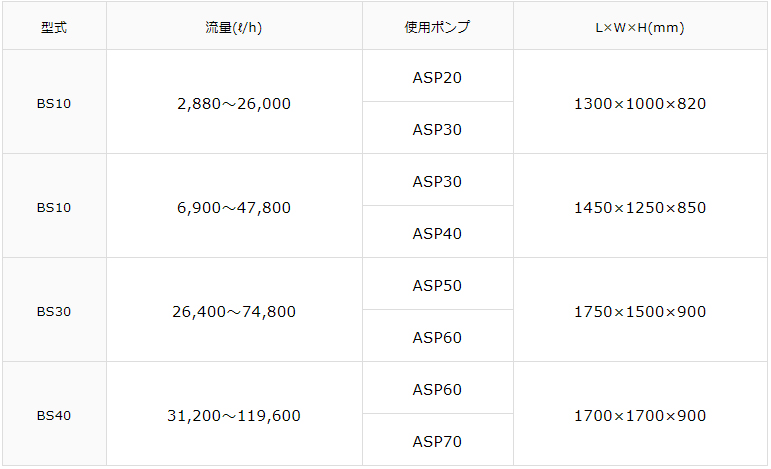
Task: Click the 6,900～47,800 flow rate cell
Action: click(233, 208)
